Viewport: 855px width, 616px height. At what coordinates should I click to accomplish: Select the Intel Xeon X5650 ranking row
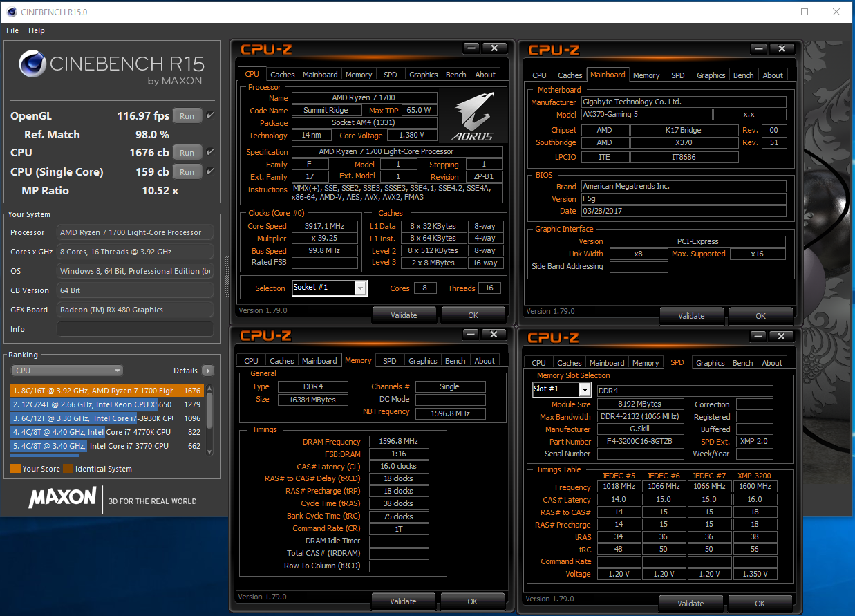point(107,404)
